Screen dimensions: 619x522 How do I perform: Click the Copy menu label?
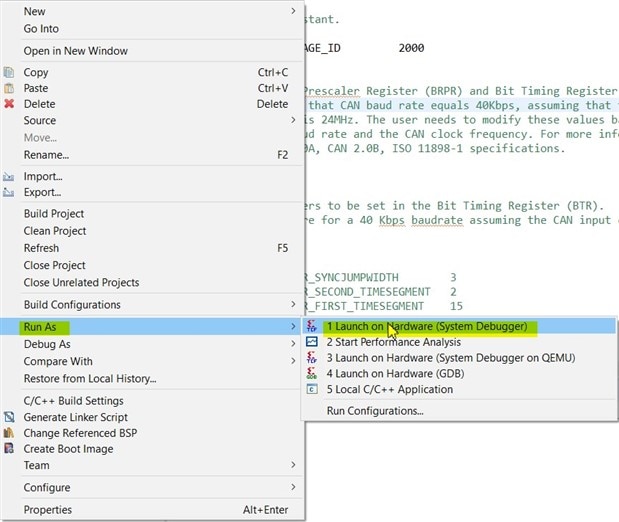36,73
